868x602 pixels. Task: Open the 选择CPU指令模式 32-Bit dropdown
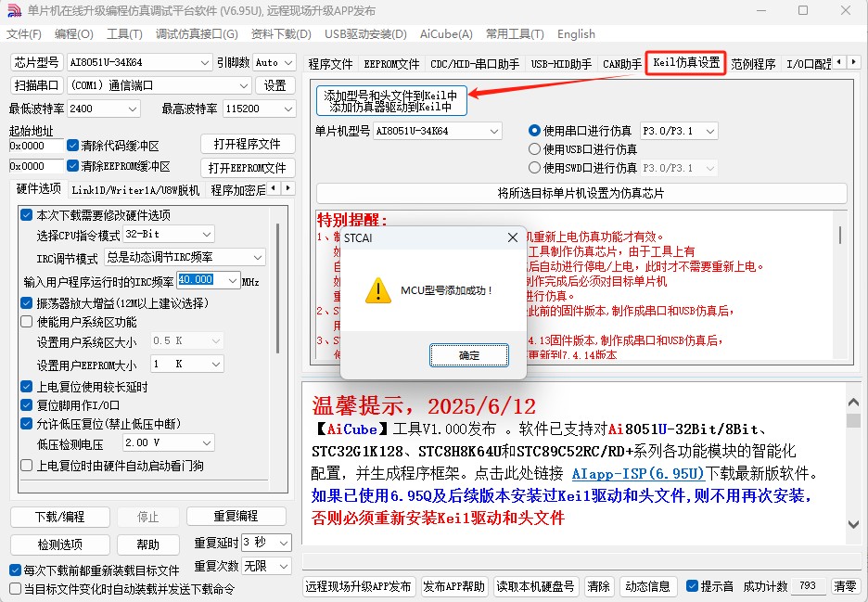tap(207, 235)
